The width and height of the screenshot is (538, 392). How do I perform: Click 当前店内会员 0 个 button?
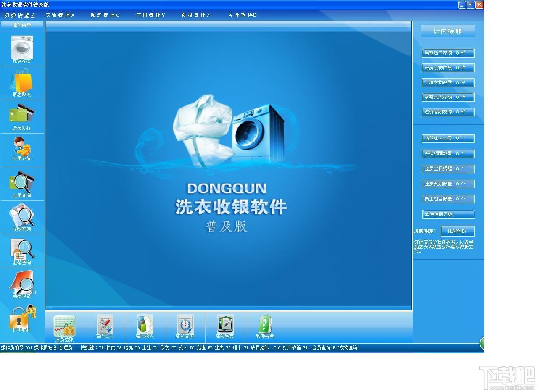[x=448, y=138]
